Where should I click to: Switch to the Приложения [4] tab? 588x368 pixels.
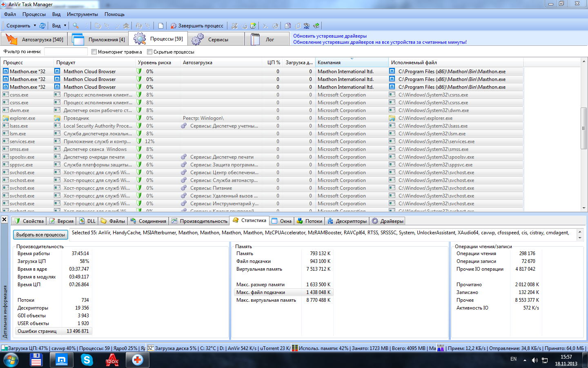pos(98,39)
